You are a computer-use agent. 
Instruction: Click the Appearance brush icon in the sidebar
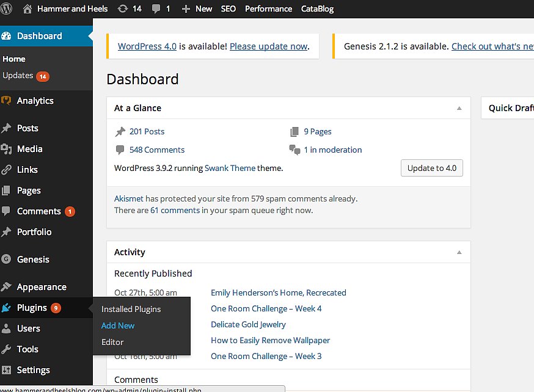pos(5,287)
